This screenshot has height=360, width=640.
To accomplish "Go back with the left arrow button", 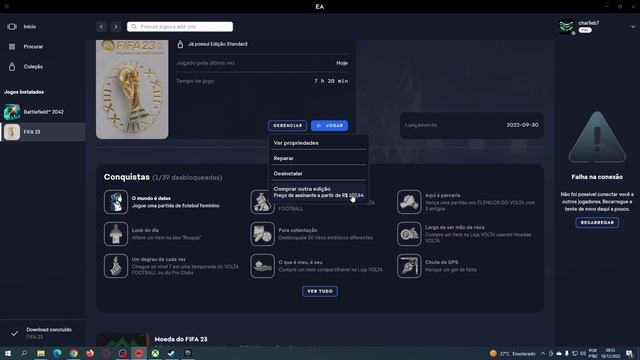I will [101, 27].
